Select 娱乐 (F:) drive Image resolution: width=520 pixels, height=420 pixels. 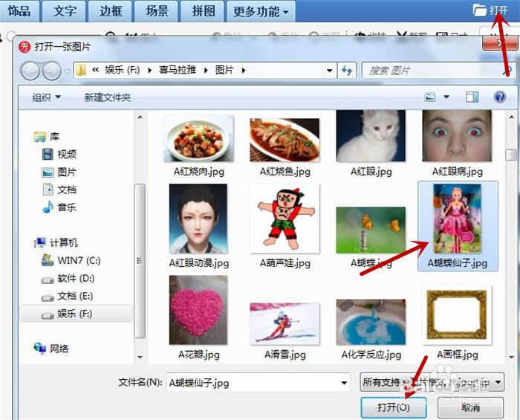77,314
